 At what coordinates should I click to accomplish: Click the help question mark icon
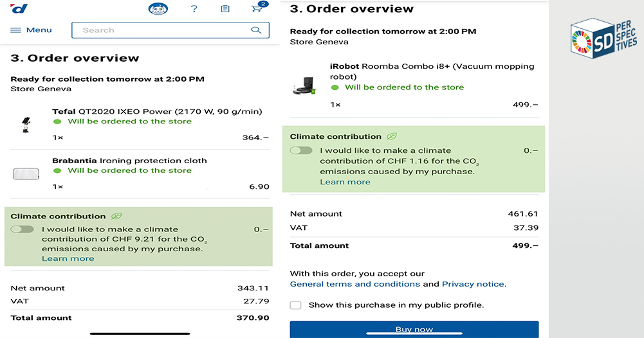coord(194,8)
